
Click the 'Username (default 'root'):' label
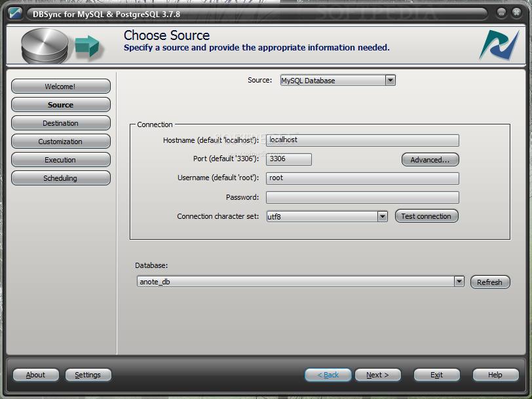tap(218, 178)
